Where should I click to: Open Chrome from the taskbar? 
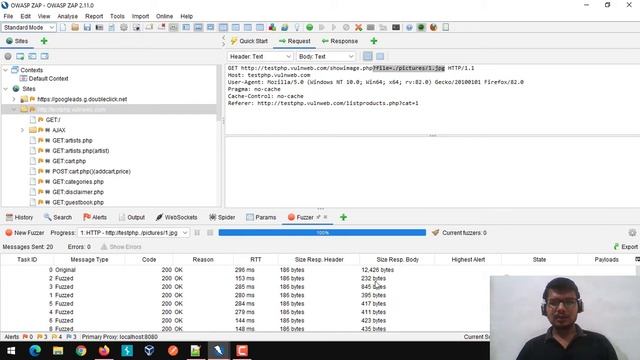click(81, 351)
